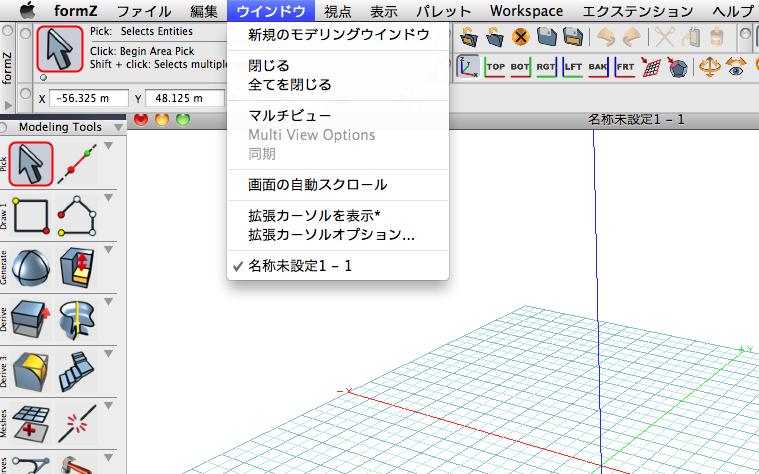Click the second open-folder icon in toolbar
This screenshot has height=474, width=759.
(x=494, y=37)
